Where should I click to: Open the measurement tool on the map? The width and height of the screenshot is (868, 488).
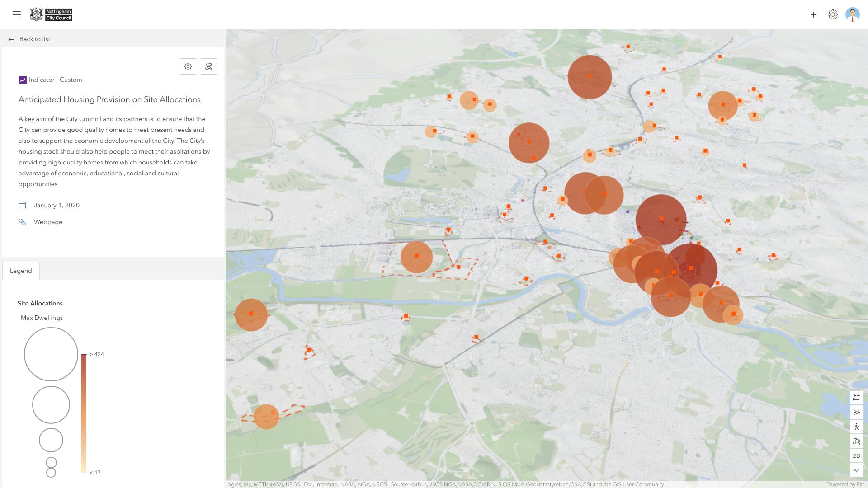(x=857, y=398)
